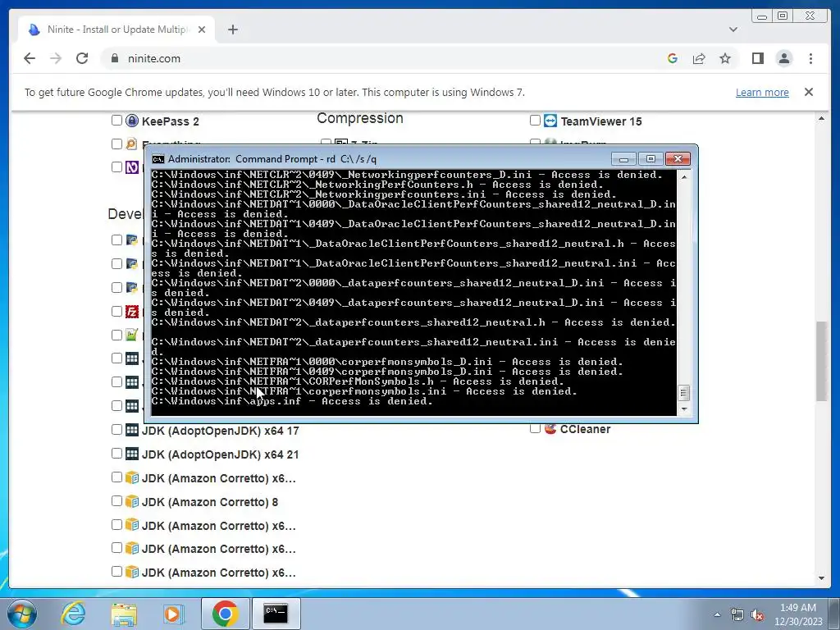
Task: Show hidden icons in the system tray
Action: pos(717,615)
